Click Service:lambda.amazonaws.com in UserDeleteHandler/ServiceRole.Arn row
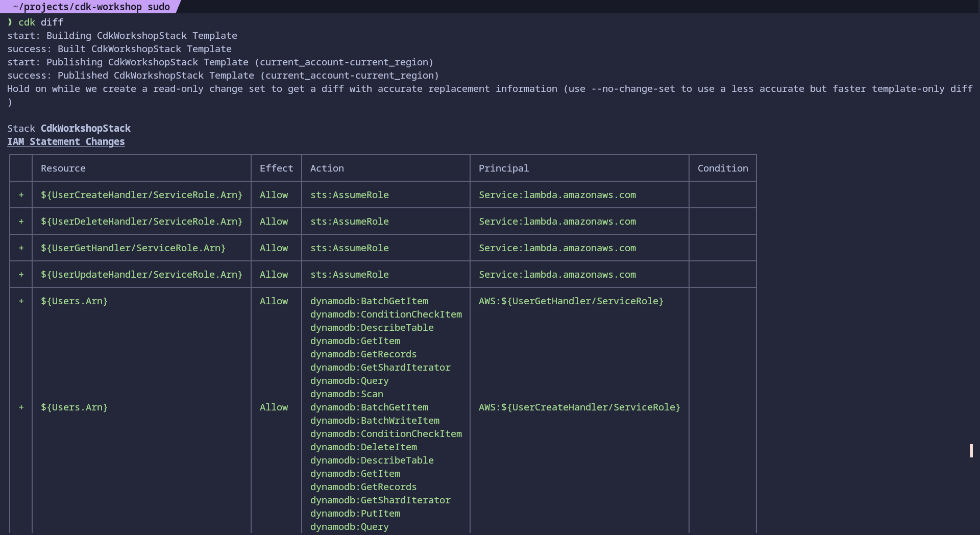The height and width of the screenshot is (535, 980). pyautogui.click(x=557, y=222)
